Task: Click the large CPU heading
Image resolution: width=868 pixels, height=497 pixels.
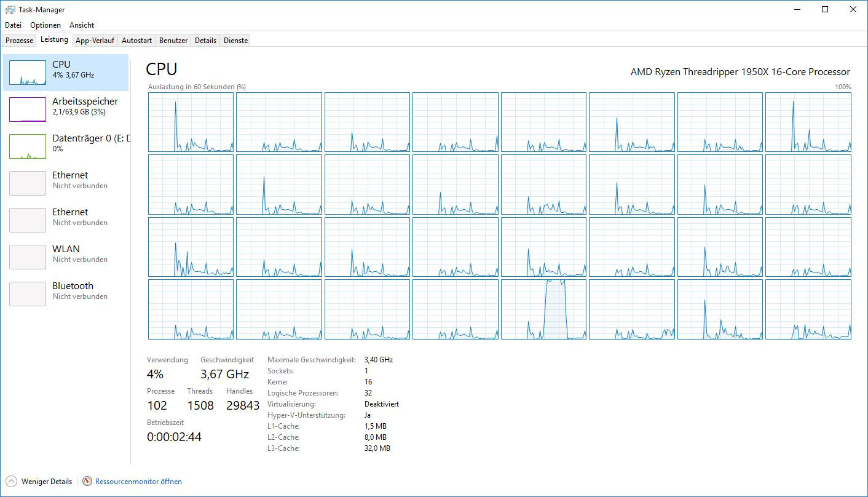Action: 162,69
